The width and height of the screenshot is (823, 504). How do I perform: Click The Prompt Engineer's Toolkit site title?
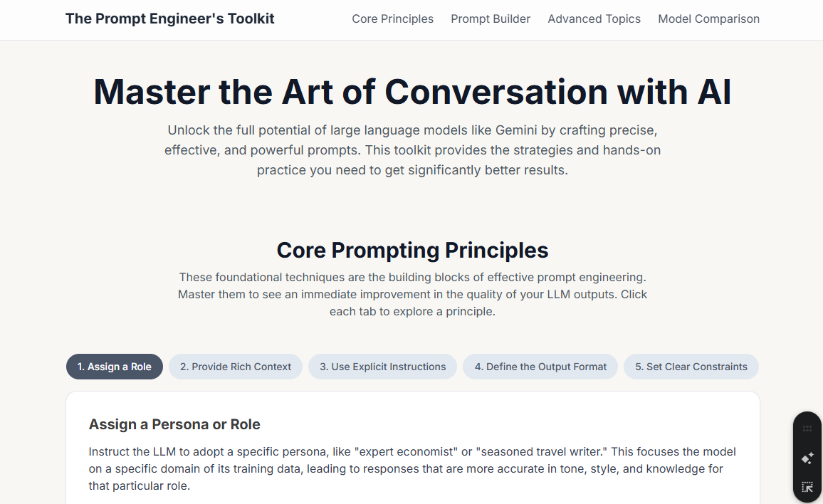pos(169,19)
